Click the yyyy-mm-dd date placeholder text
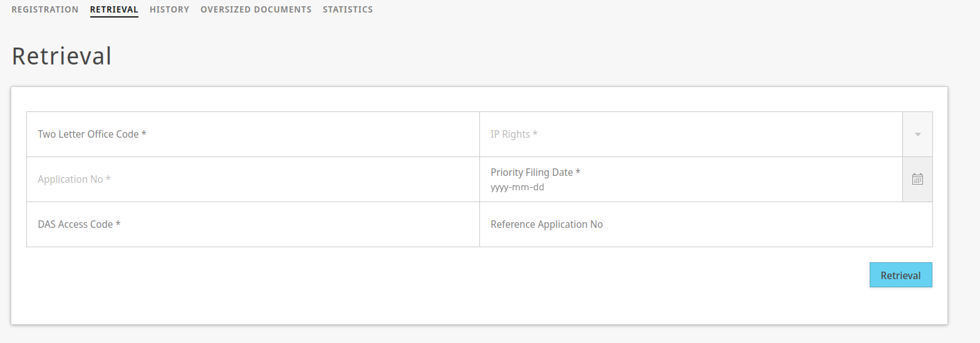Screen dimensions: 980x343 point(518,187)
